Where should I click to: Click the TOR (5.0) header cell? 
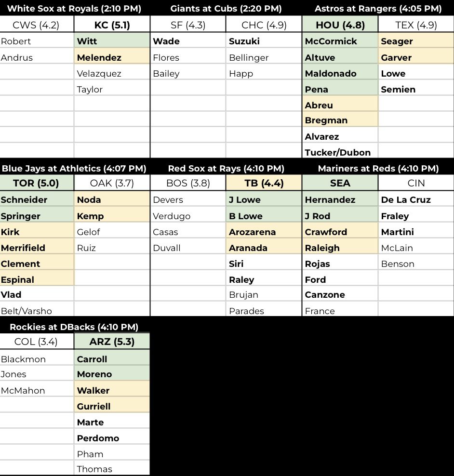point(37,183)
